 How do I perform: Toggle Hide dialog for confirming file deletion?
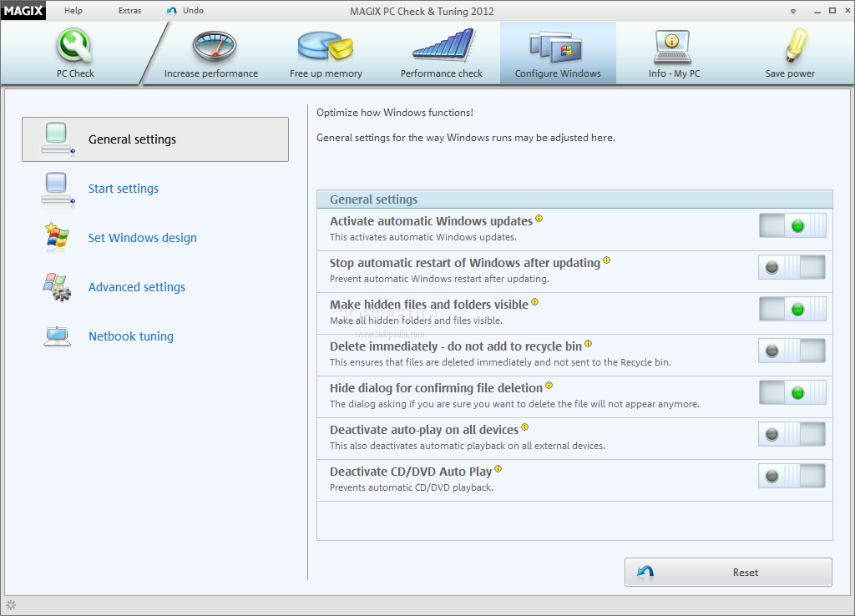792,392
